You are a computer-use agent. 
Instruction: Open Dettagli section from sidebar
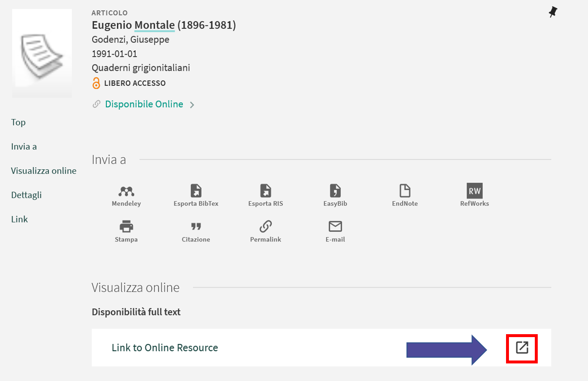[x=26, y=195]
